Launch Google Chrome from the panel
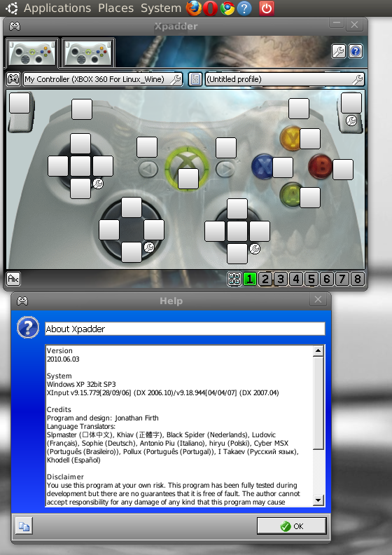 (x=227, y=8)
